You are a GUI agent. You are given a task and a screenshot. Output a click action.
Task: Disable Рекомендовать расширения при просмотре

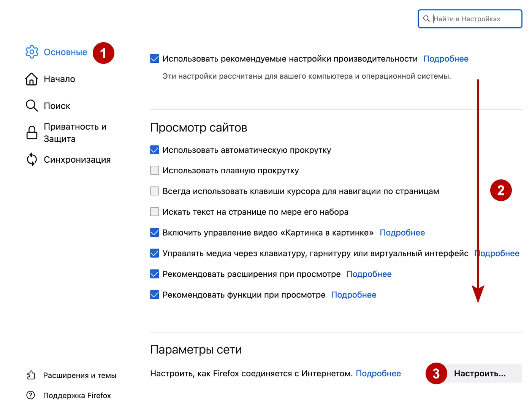154,274
